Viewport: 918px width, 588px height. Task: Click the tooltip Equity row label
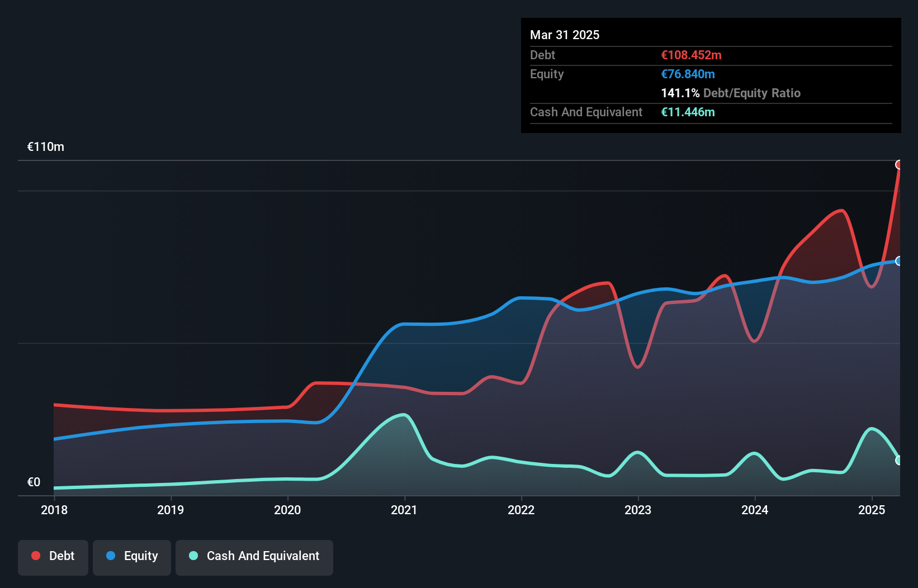547,74
